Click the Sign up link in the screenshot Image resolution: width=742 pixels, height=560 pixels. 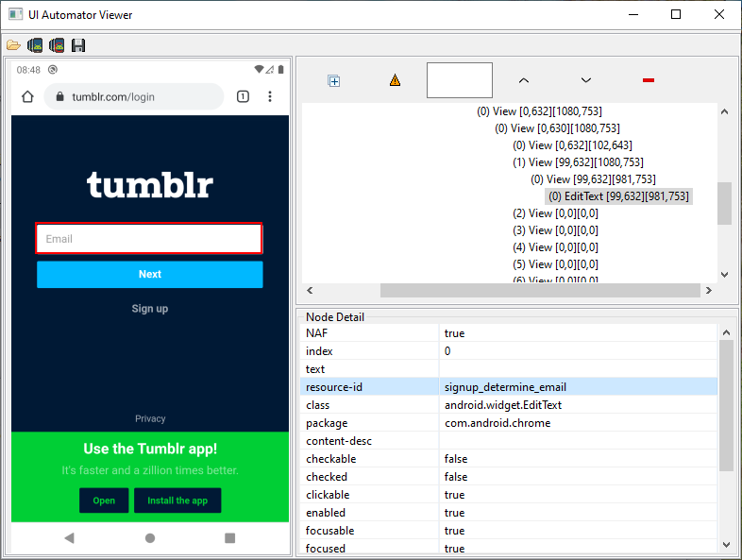[x=149, y=309]
